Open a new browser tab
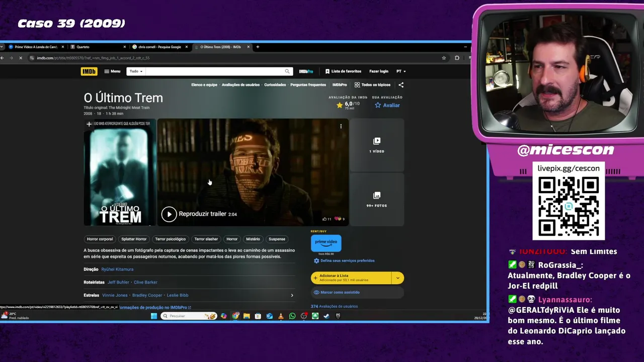The width and height of the screenshot is (644, 362). 258,47
